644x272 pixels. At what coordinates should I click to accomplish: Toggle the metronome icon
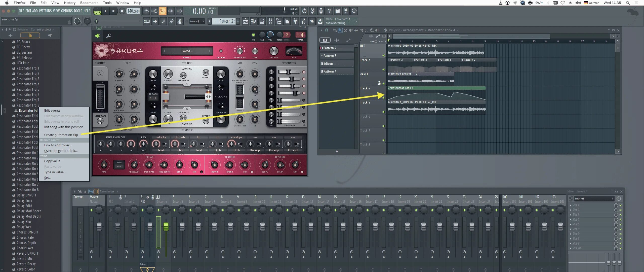tap(146, 11)
